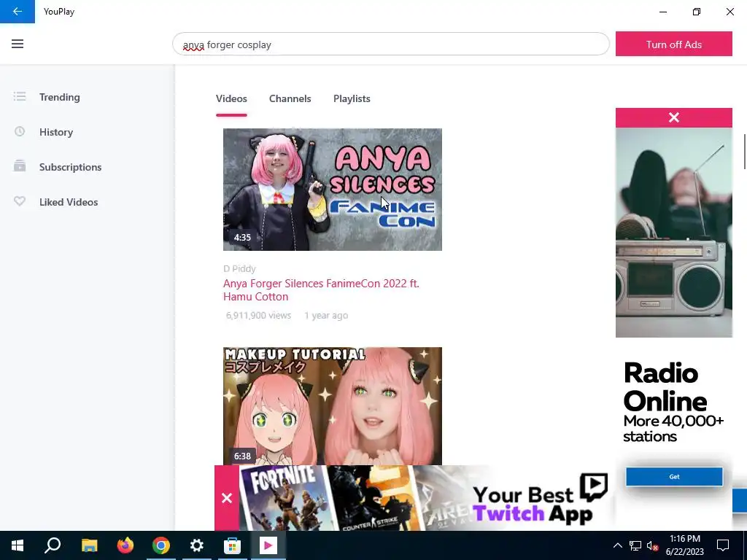Open the Anya Silences FanimeCon video thumbnail
Viewport: 747px width, 560px height.
coord(333,190)
